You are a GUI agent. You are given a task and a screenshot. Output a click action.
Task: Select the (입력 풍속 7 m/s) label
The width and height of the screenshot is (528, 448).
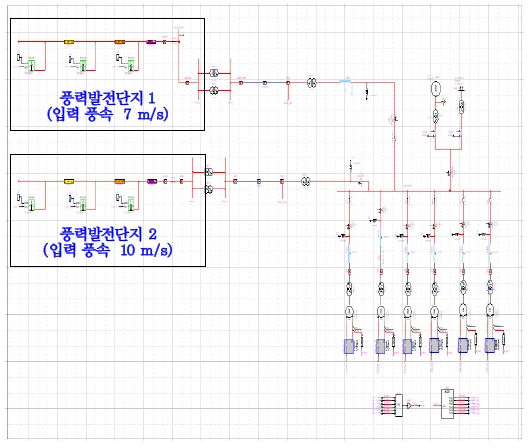(x=107, y=114)
